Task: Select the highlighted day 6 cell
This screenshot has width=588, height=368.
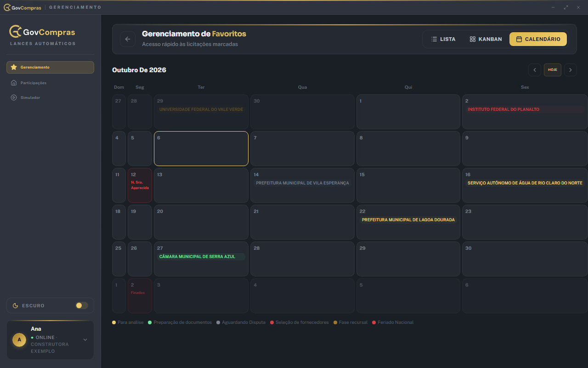Action: [x=201, y=149]
